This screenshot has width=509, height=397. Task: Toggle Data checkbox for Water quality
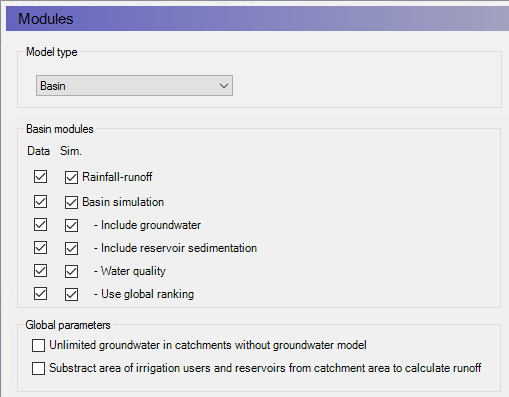click(x=40, y=270)
